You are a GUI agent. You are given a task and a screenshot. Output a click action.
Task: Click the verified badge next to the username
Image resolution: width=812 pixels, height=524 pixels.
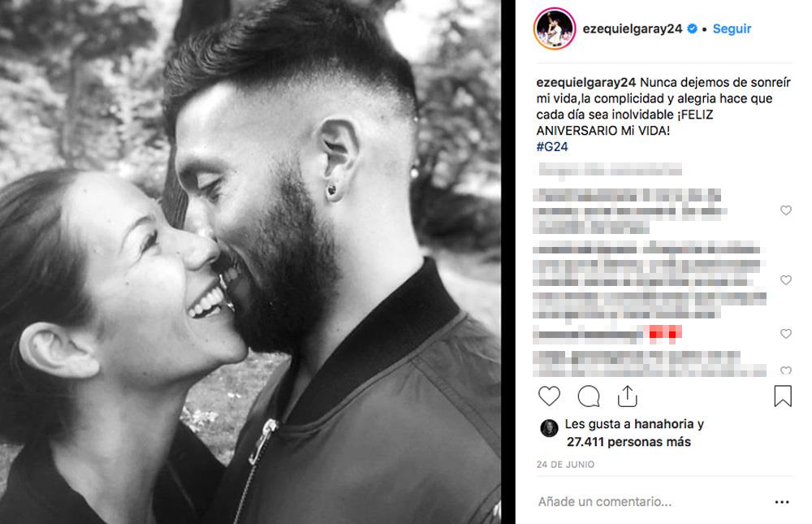[x=692, y=29]
